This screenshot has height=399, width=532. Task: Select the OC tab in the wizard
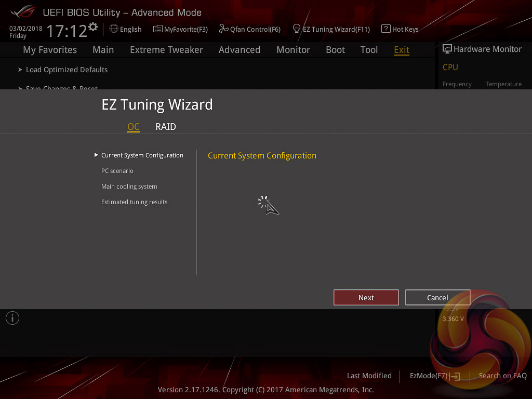tap(134, 127)
